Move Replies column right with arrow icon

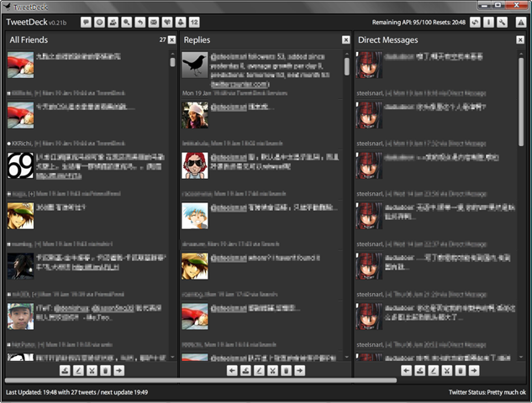point(300,370)
